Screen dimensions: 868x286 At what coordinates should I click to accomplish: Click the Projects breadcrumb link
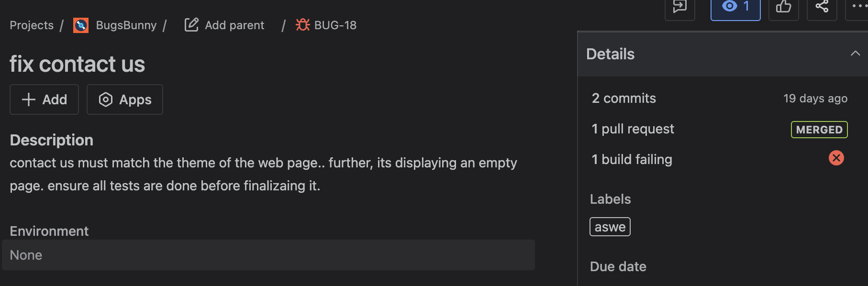[x=32, y=25]
